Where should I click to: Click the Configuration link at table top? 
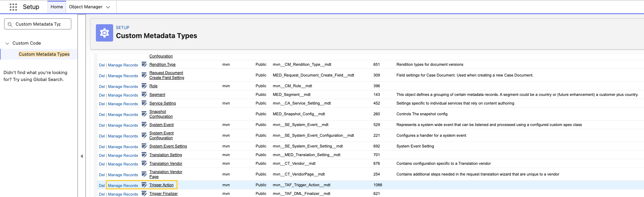161,56
